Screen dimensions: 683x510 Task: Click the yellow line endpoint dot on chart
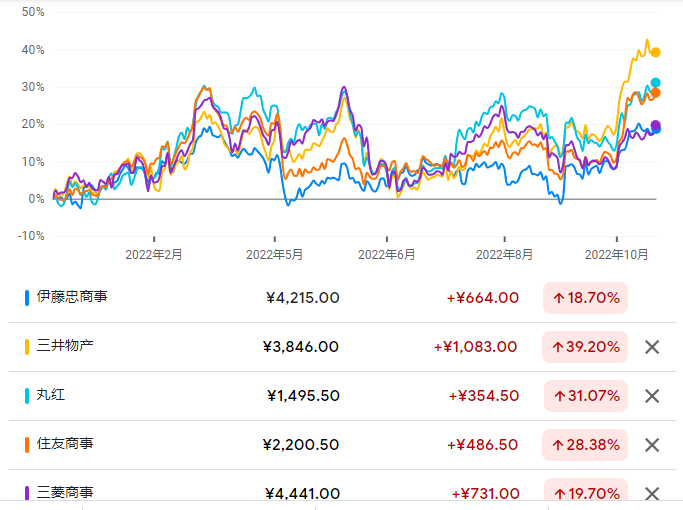point(656,52)
